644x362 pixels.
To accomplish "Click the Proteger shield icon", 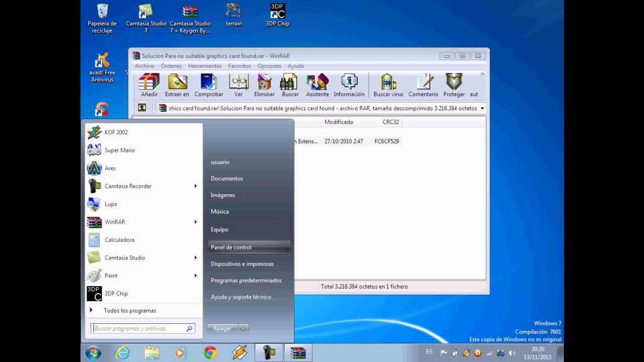I will point(454,85).
